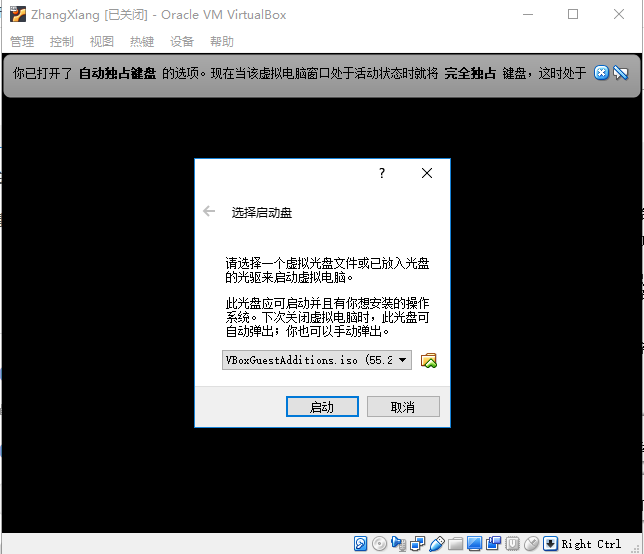Click the display status bar icon
Image resolution: width=644 pixels, height=554 pixels.
[x=474, y=543]
